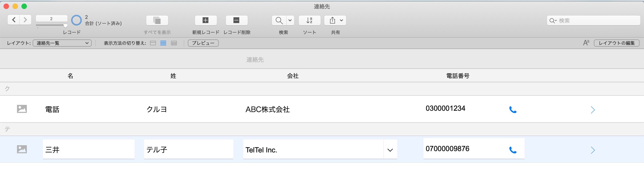The image size is (644, 178).
Task: Click レイアウトの編集 button
Action: tap(616, 43)
